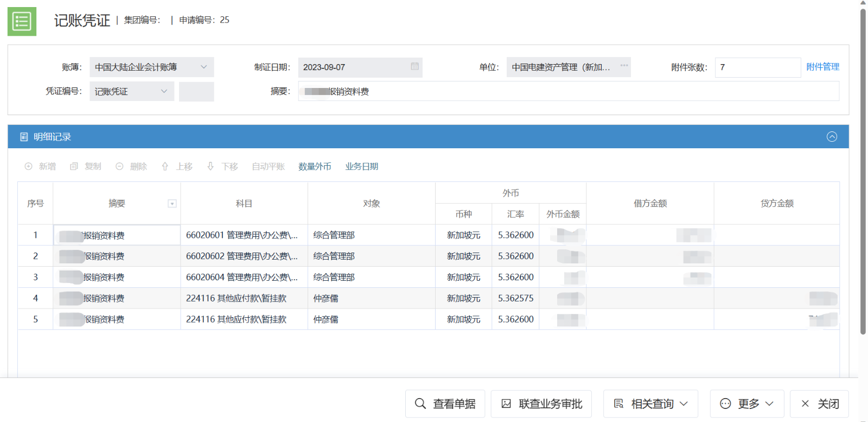Click the 删除 delete row icon

(x=120, y=167)
